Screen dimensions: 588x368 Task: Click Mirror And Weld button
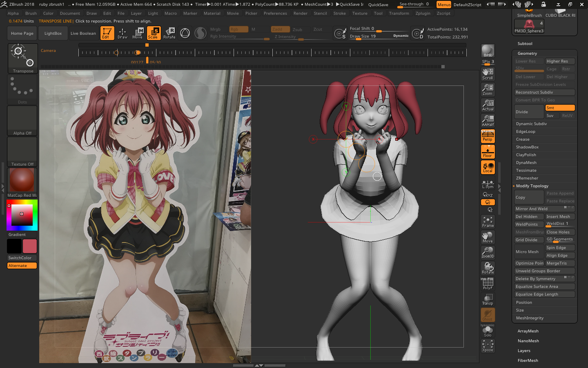pos(545,209)
